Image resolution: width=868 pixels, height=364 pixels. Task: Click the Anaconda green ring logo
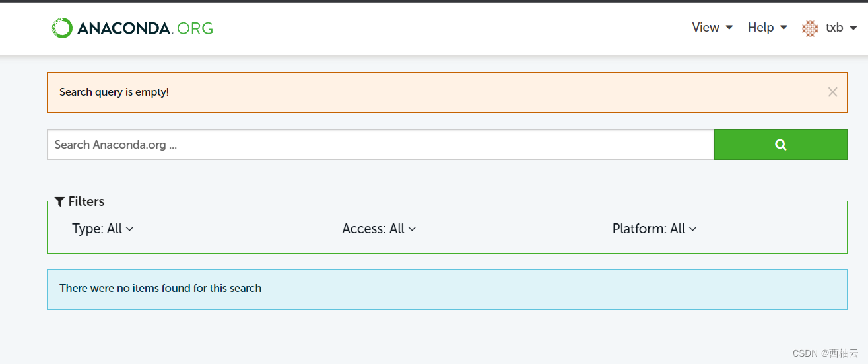[62, 28]
